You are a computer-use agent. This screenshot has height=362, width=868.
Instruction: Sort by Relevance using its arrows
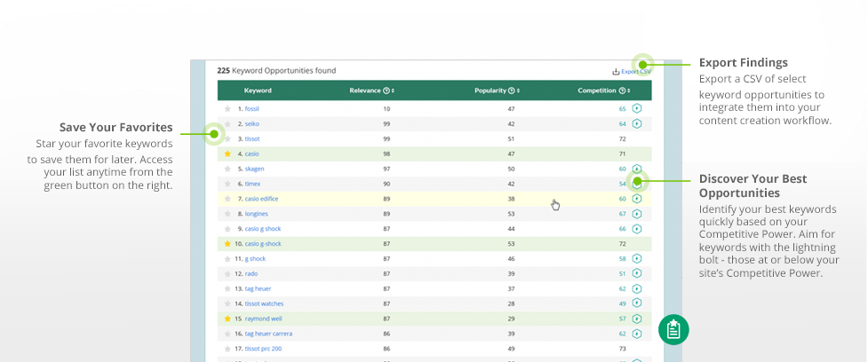coord(393,90)
